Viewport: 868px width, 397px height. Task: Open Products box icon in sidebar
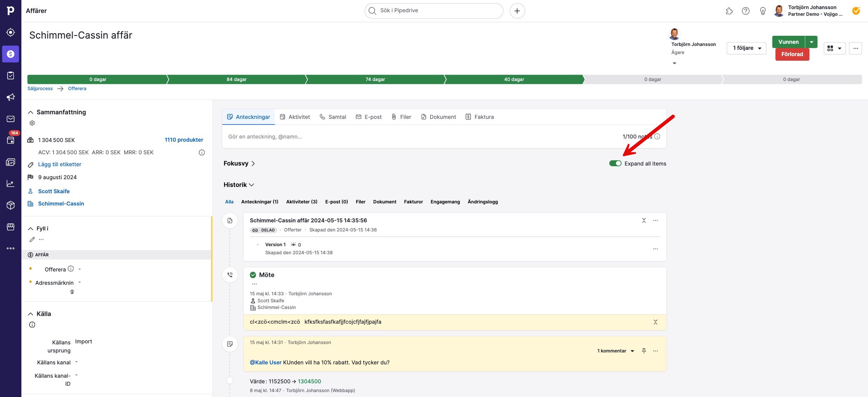click(11, 205)
